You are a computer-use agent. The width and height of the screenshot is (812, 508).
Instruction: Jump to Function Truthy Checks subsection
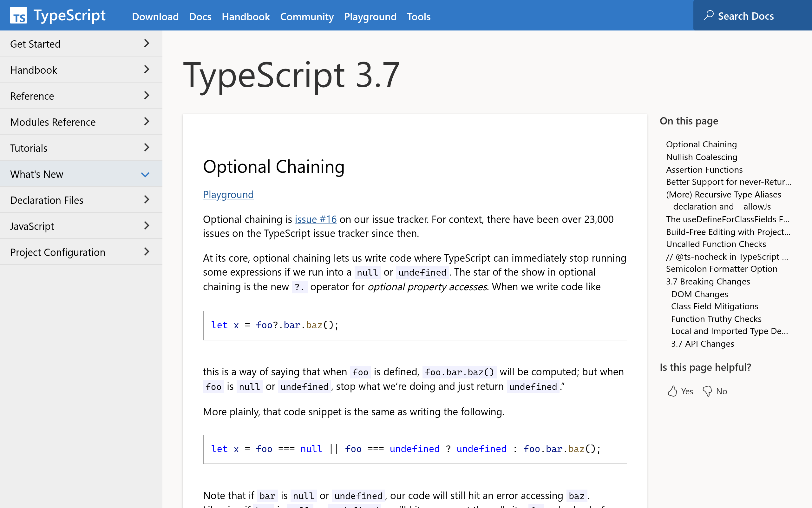tap(717, 318)
